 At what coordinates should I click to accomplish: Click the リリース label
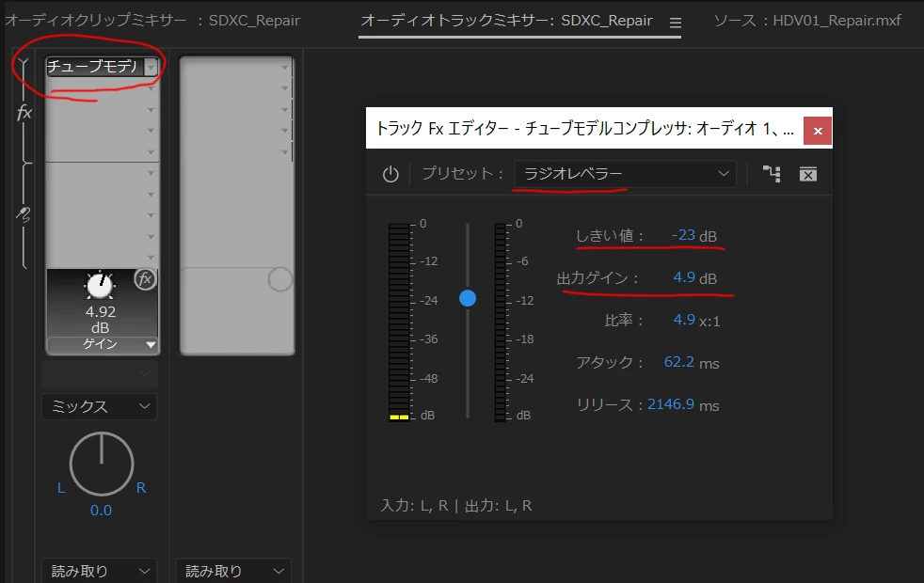point(610,404)
